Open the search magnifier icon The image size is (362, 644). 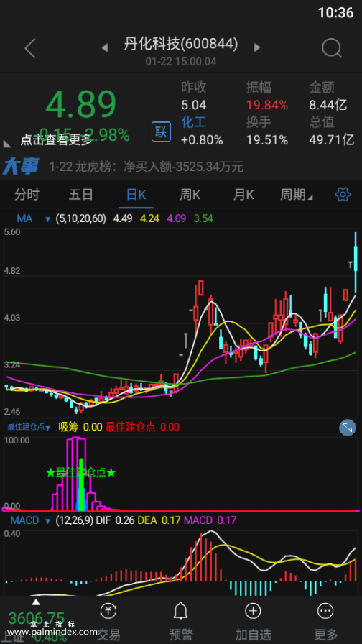point(332,48)
